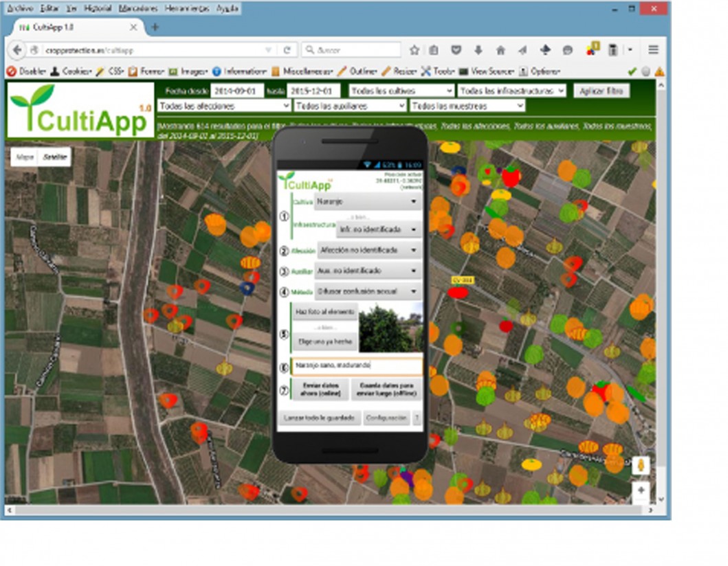Expand the 'Todas las infraestructuras' dropdown
This screenshot has width=728, height=566.
point(511,91)
